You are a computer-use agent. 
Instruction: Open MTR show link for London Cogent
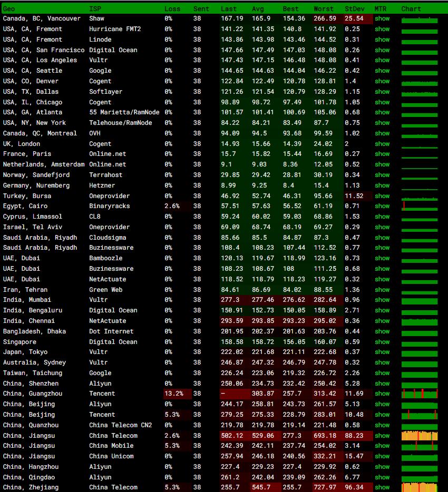(382, 144)
